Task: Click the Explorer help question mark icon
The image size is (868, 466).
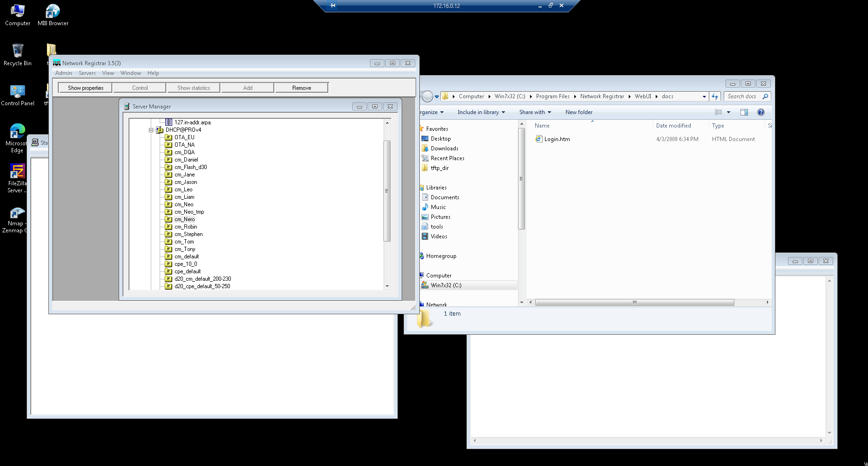Action: (761, 112)
